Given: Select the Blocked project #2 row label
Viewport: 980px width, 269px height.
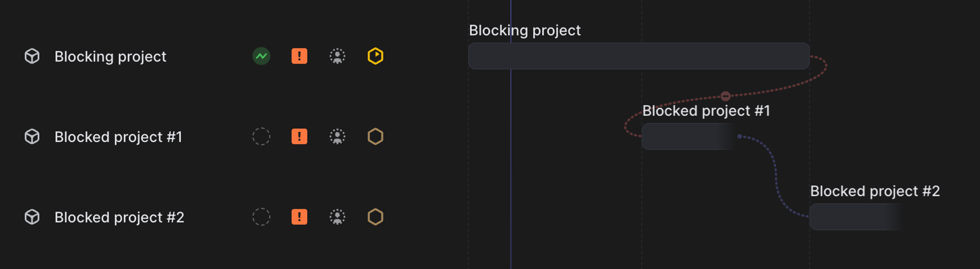Looking at the screenshot, I should (x=120, y=217).
